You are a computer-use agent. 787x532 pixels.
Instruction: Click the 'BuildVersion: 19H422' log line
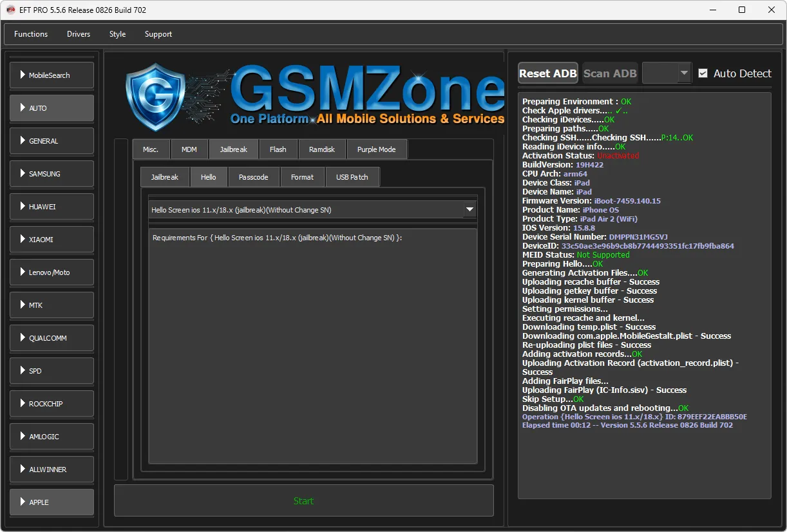(x=563, y=165)
